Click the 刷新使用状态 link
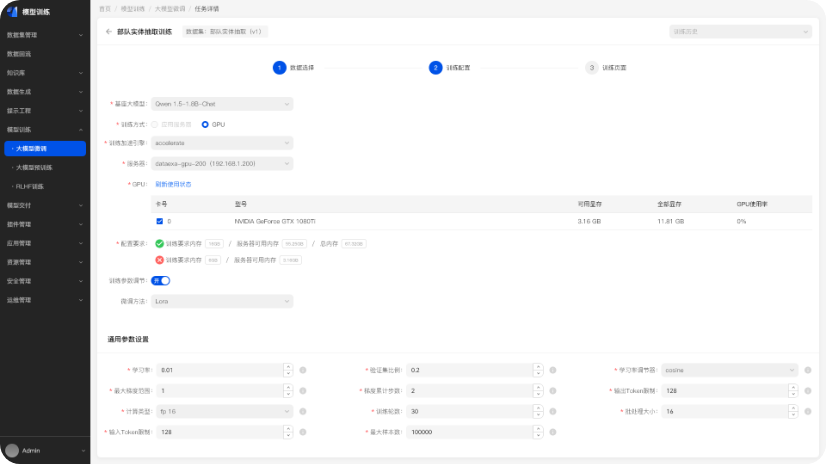 [x=173, y=184]
